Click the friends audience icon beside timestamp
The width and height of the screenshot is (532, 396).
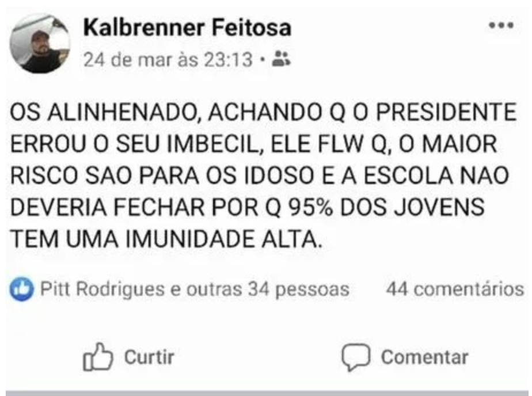[x=280, y=58]
